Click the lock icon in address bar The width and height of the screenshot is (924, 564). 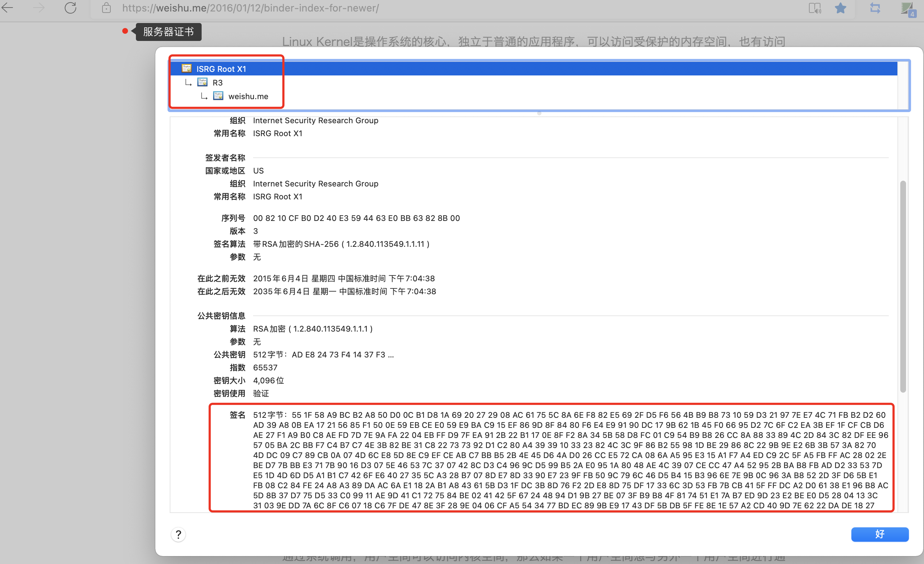[x=106, y=8]
